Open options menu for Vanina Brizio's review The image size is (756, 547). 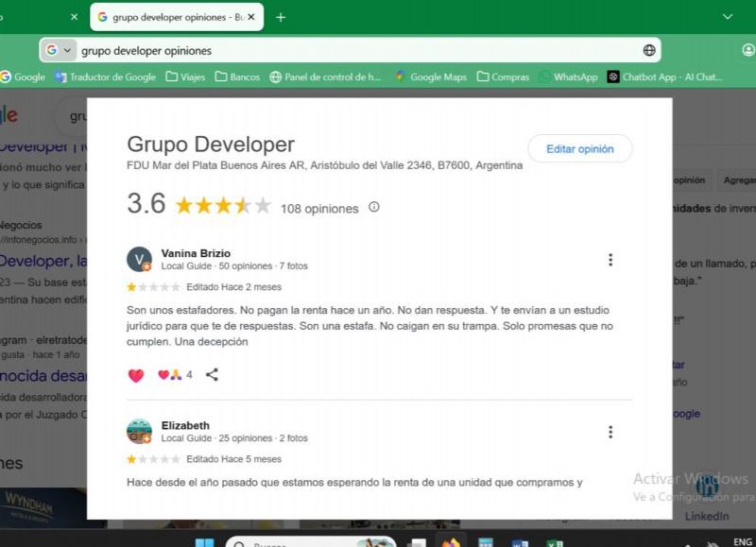click(610, 260)
